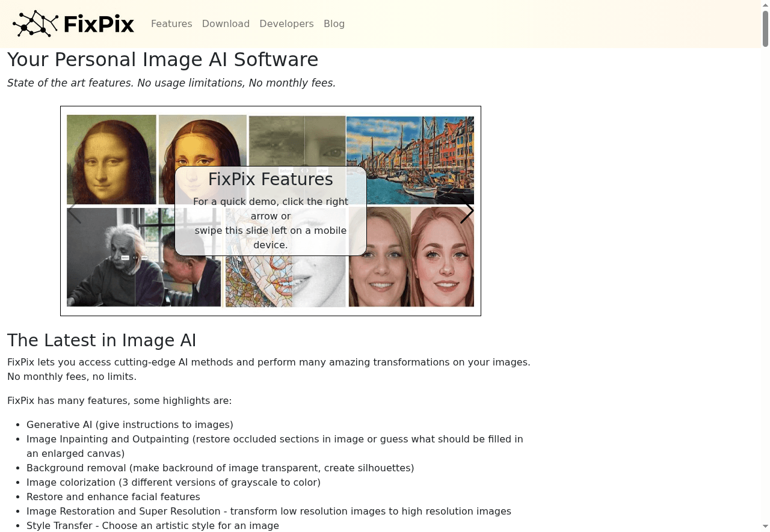Click the before/after handle on the Einstein photo
770x532 pixels.
click(135, 257)
